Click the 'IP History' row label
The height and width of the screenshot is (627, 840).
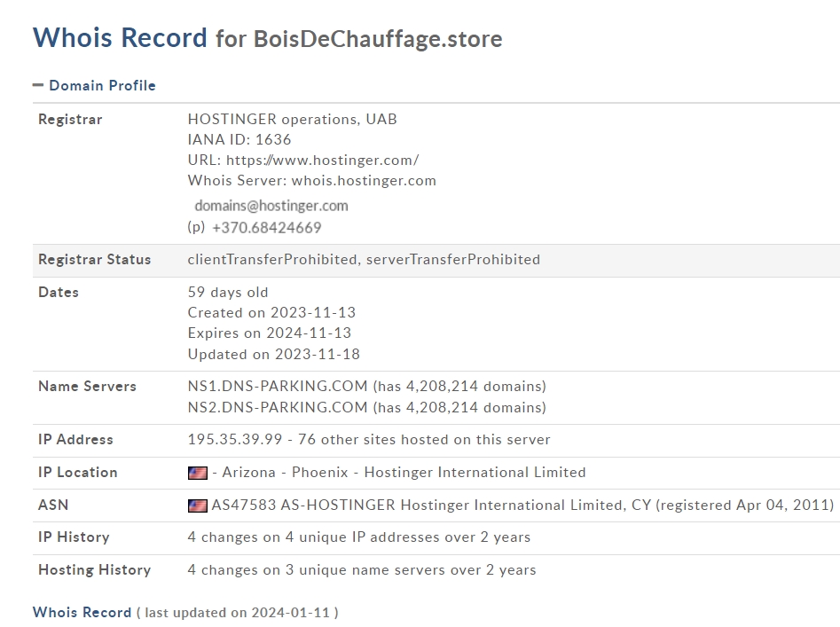coord(74,537)
